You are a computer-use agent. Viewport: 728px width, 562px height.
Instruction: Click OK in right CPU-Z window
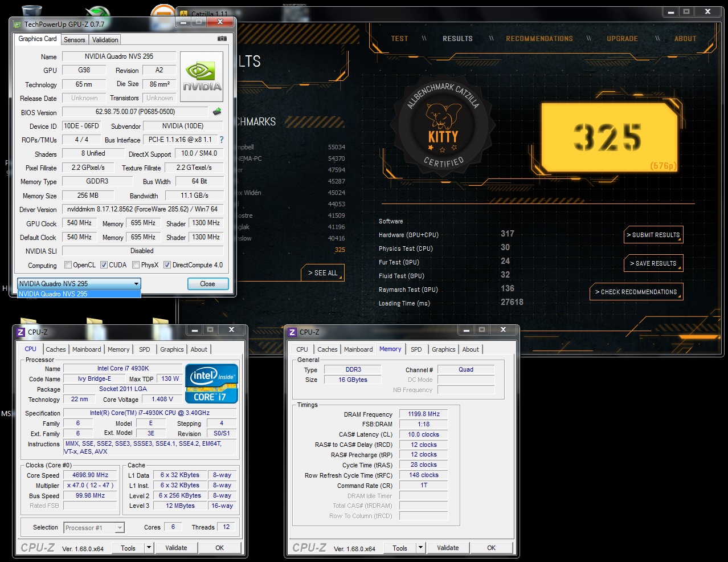point(492,548)
